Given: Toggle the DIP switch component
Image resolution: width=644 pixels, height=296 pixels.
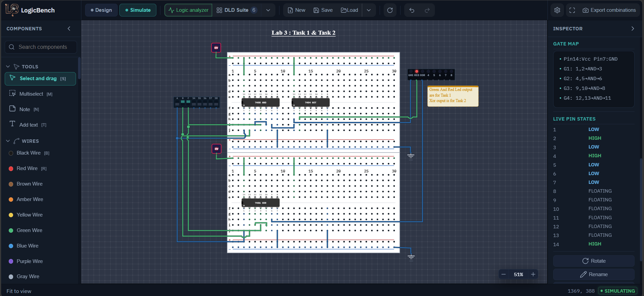Looking at the screenshot, I should tap(197, 102).
